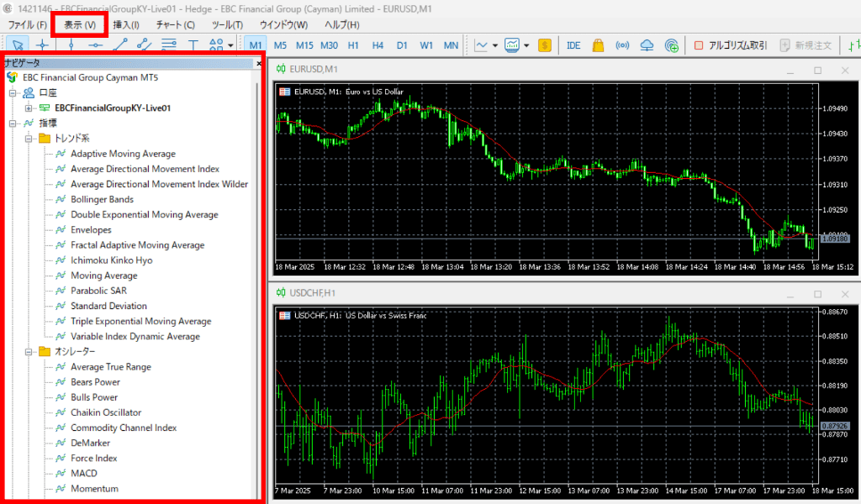Select the horizontal line drawing tool
This screenshot has width=861, height=504.
(x=96, y=45)
